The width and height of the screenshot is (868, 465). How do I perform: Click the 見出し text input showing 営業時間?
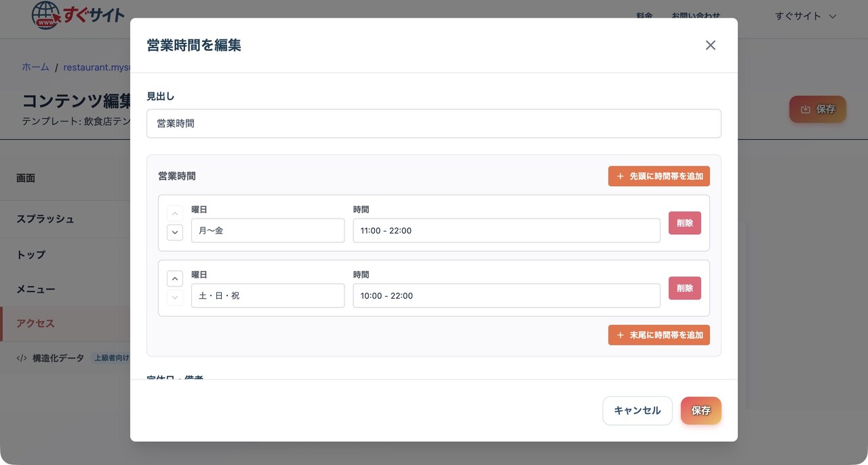click(x=434, y=123)
